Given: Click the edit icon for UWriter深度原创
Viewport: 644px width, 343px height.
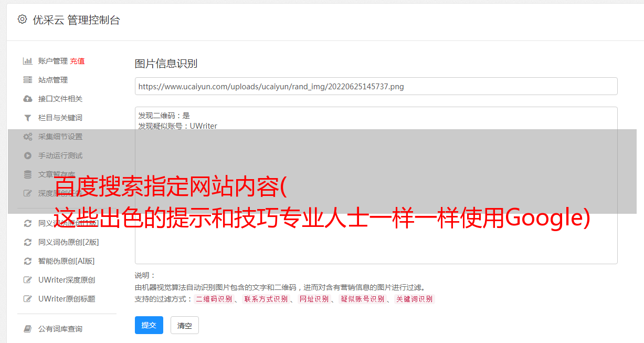Looking at the screenshot, I should coord(28,280).
